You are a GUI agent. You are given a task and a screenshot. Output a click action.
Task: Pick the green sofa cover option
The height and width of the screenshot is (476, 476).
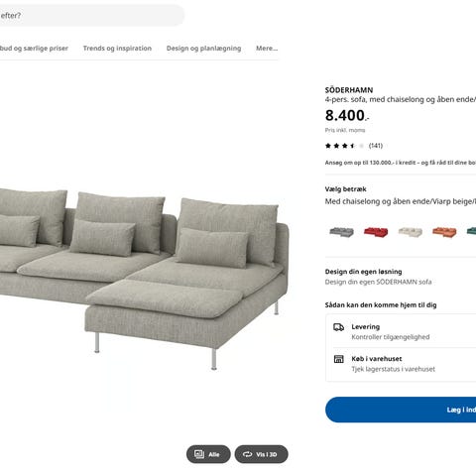coord(471,232)
